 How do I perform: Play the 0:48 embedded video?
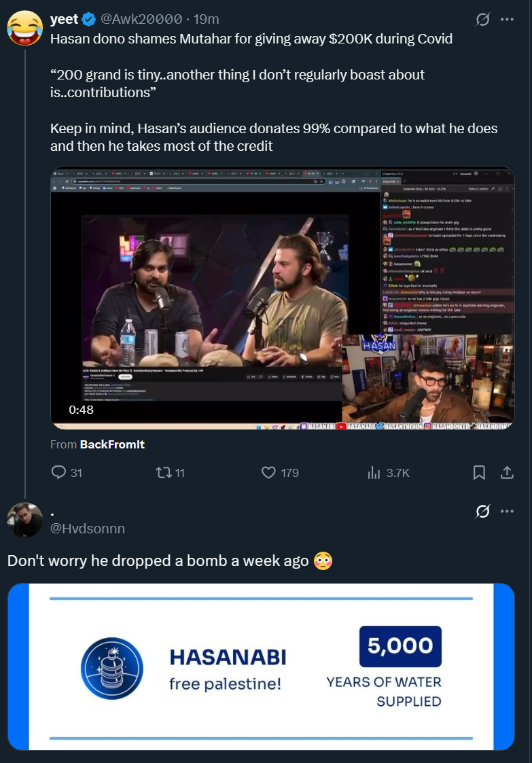pos(282,298)
